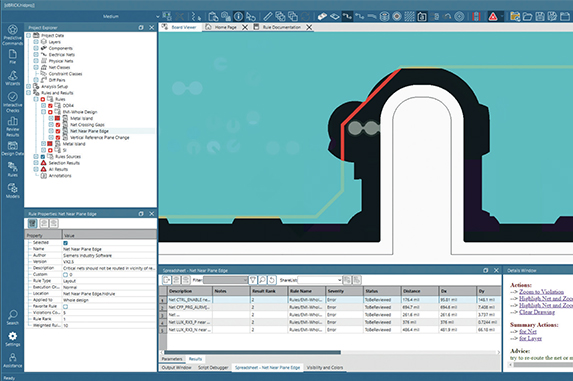Toggle the Vertical Reference Plane Change checkbox
Viewport: 573px width, 381px height.
[x=57, y=137]
